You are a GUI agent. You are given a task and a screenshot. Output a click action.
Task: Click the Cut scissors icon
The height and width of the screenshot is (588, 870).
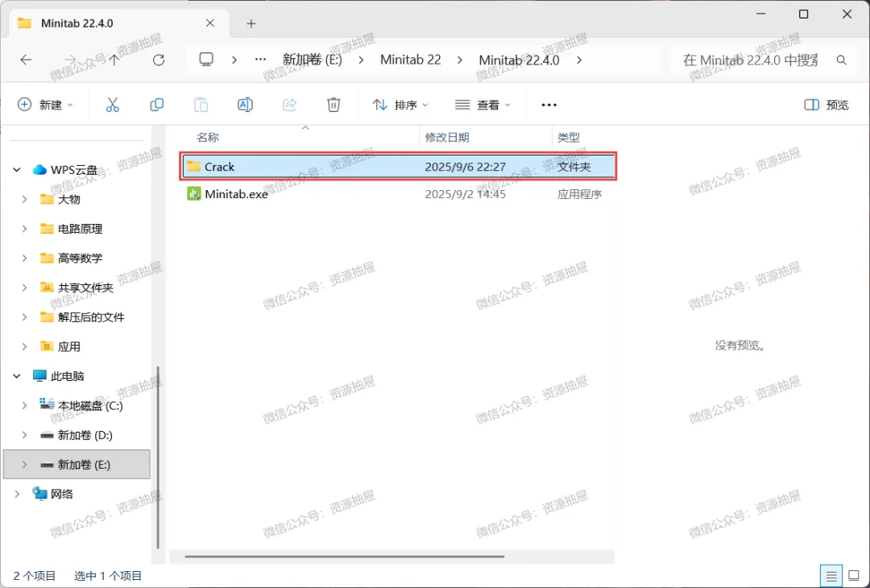[x=113, y=105]
